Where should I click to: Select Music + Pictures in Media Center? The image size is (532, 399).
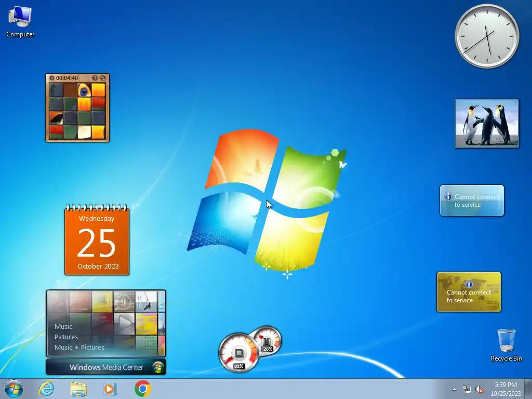(79, 348)
